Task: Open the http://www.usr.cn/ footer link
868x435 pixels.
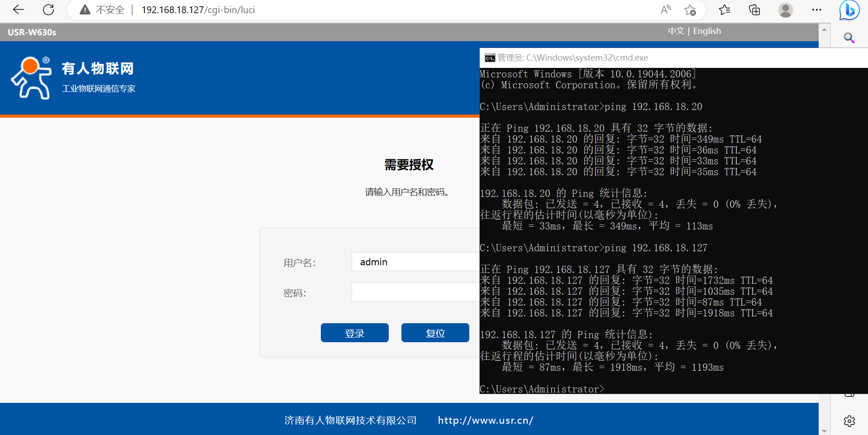Action: click(485, 421)
